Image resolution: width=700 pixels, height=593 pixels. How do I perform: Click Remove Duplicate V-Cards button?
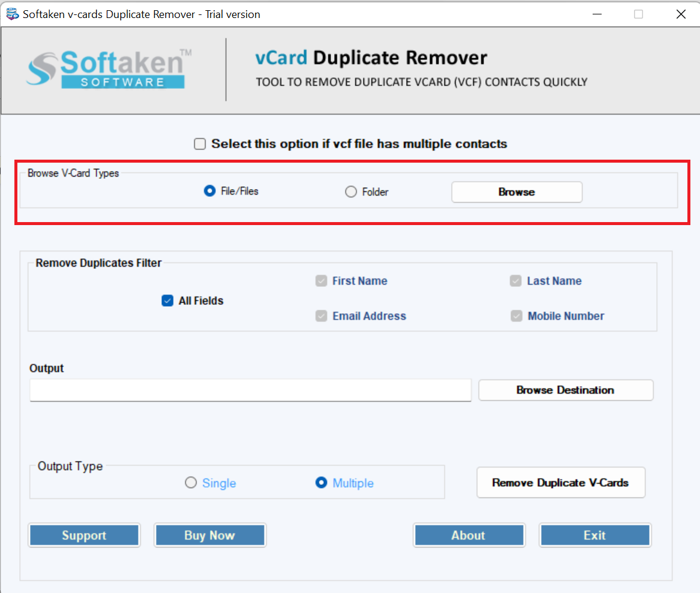(x=561, y=483)
